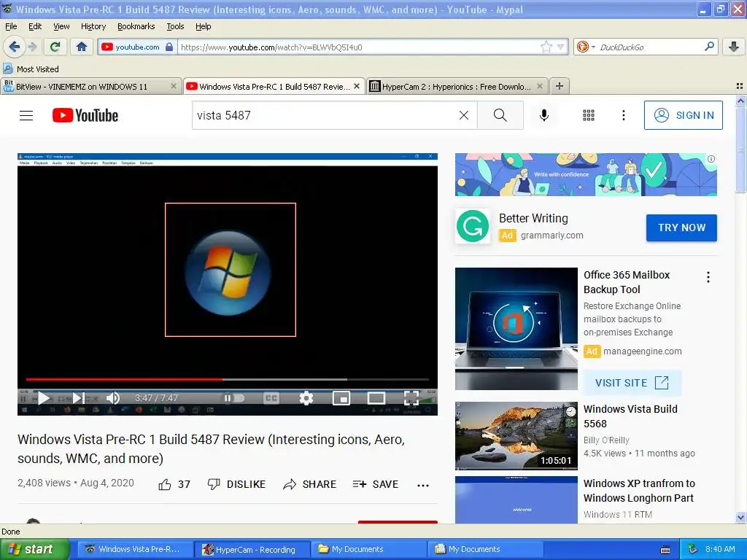
Task: Reload the page with the refresh icon
Action: pyautogui.click(x=55, y=47)
